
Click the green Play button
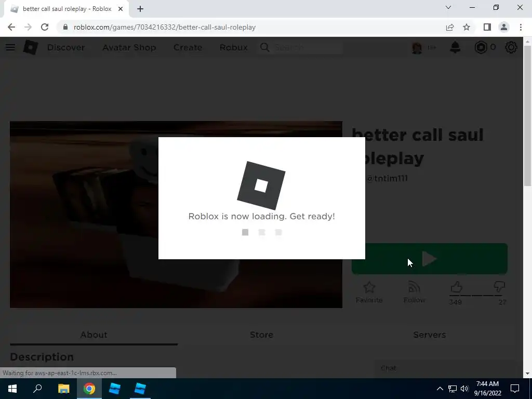(x=430, y=259)
